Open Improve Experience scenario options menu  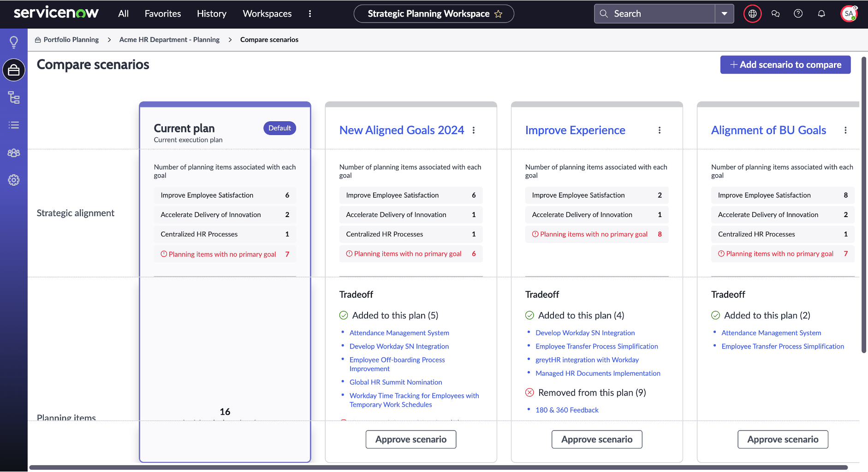coord(660,130)
